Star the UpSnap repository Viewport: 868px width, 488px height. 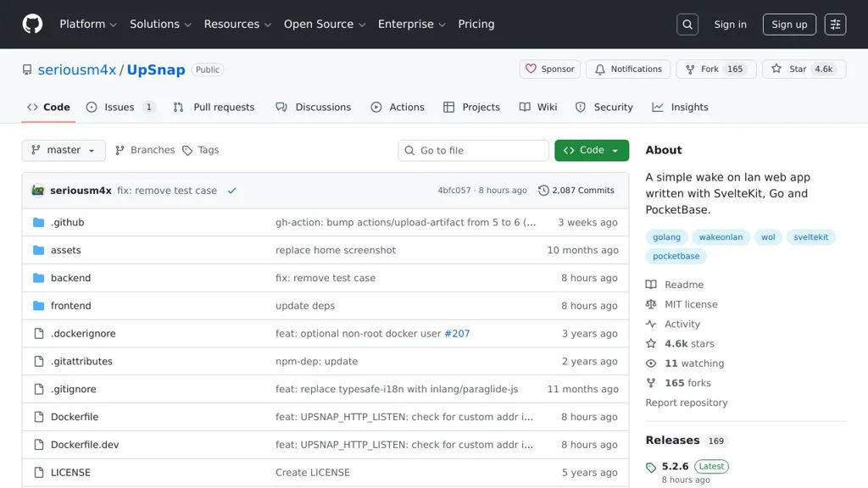(x=790, y=69)
